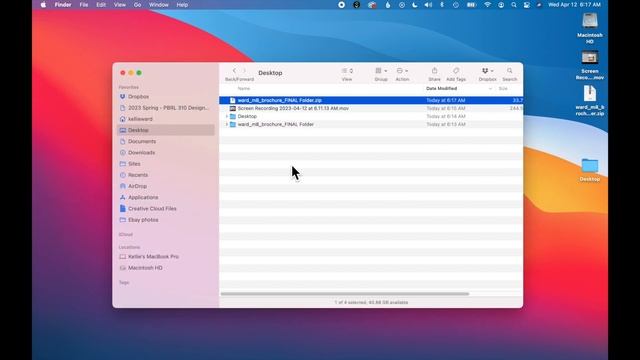This screenshot has width=640, height=360.
Task: Open Sites in the sidebar
Action: [x=166, y=164]
